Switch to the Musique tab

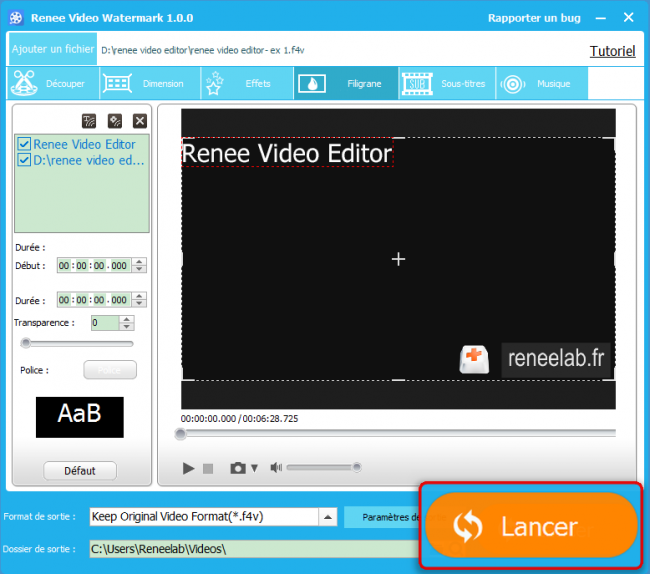pos(542,83)
